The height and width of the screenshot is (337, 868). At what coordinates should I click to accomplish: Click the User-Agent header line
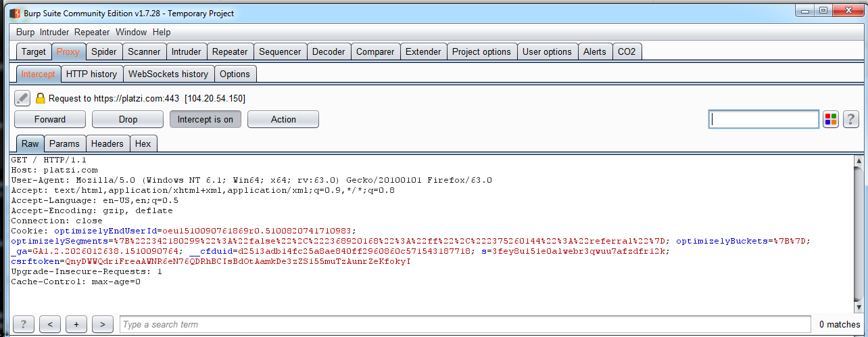pos(251,180)
